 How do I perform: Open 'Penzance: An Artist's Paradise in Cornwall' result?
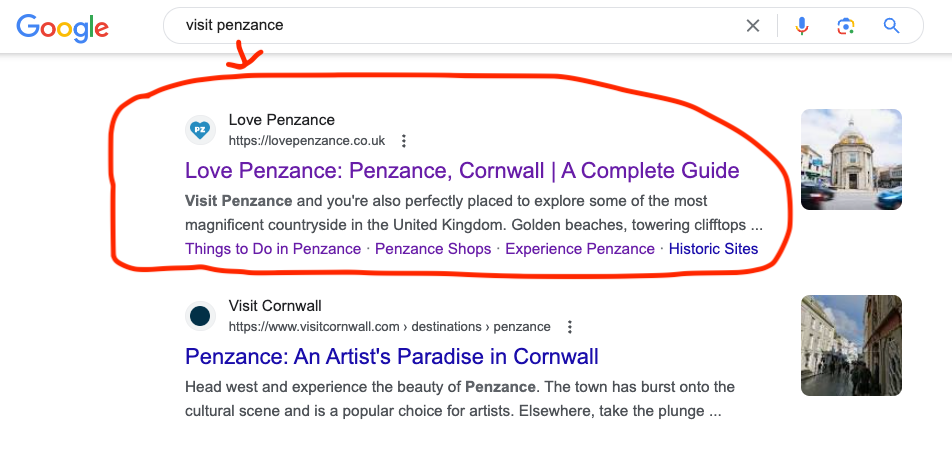[x=392, y=356]
